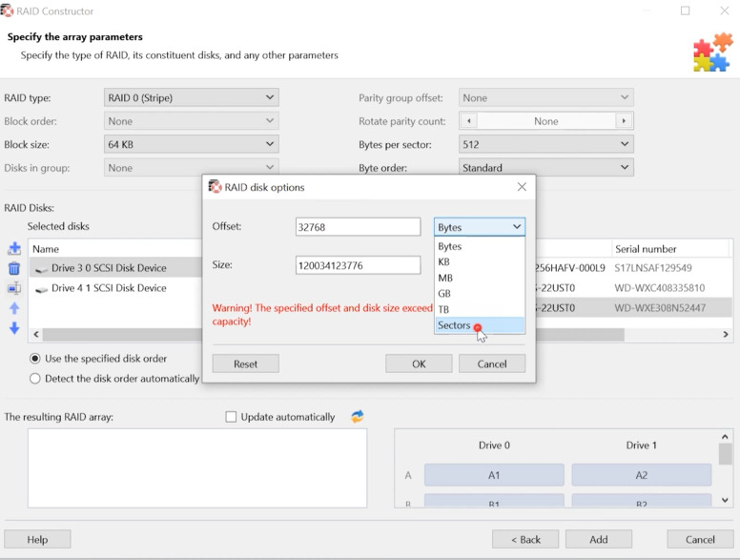Maximize the RAID Constructor window
This screenshot has width=740, height=560.
coord(686,10)
